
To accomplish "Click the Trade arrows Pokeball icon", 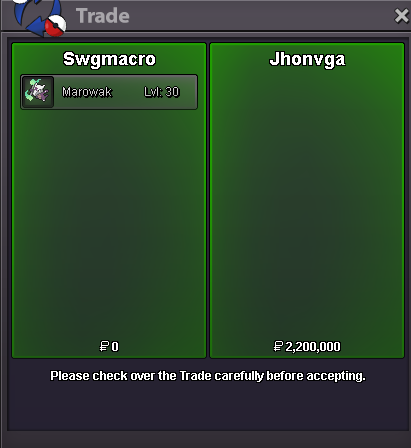I will coord(39,17).
